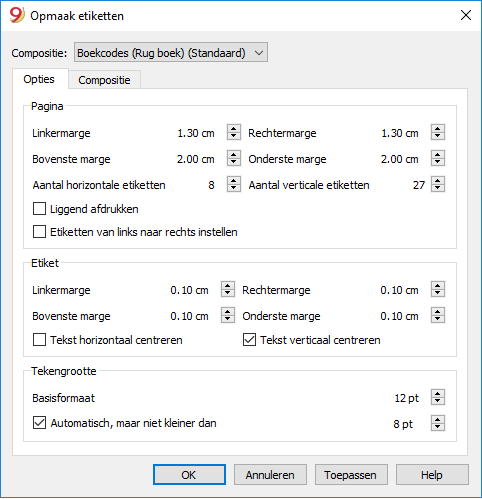The image size is (482, 499).
Task: Click the Etiket Linkermarge value field
Action: (189, 290)
